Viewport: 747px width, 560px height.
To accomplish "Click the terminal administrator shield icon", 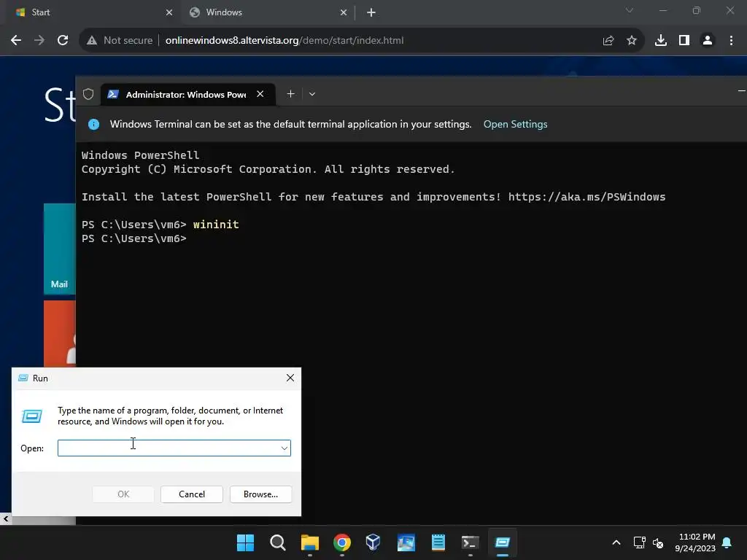I will (x=88, y=94).
